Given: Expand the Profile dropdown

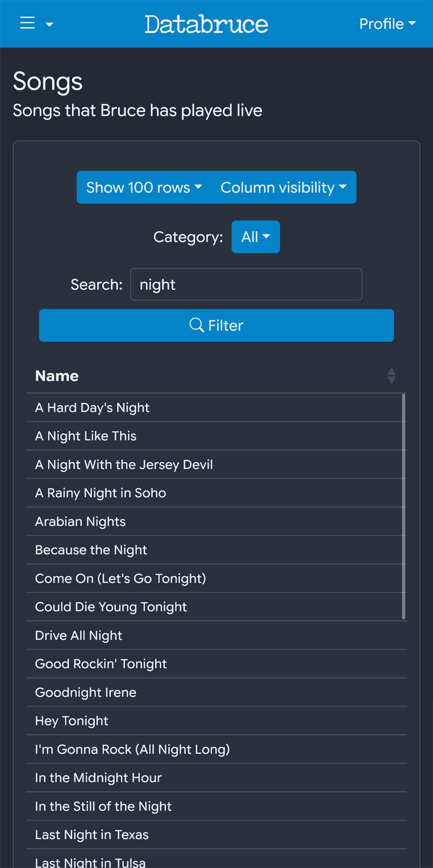Looking at the screenshot, I should (387, 24).
